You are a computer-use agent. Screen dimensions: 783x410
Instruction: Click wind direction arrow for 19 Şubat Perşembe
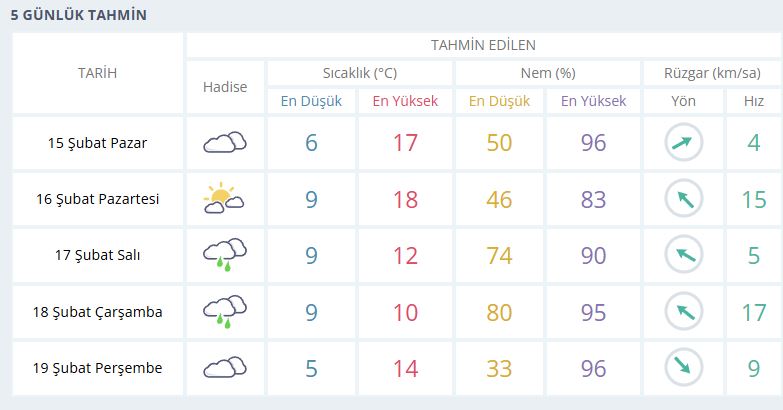[x=684, y=368]
